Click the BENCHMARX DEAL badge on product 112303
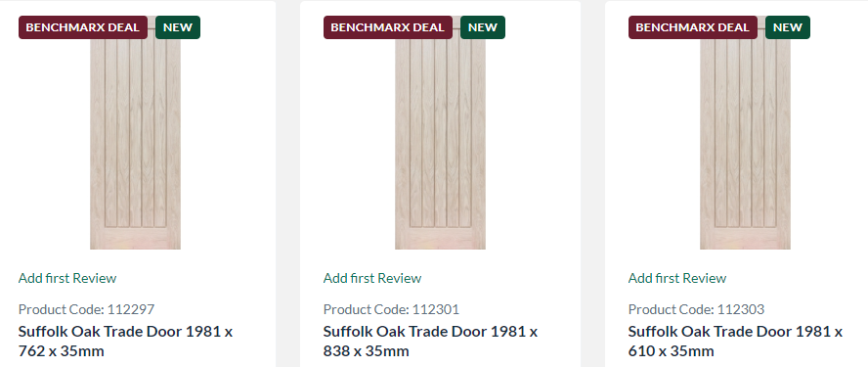Screen dimensions: 868x367 coord(692,27)
